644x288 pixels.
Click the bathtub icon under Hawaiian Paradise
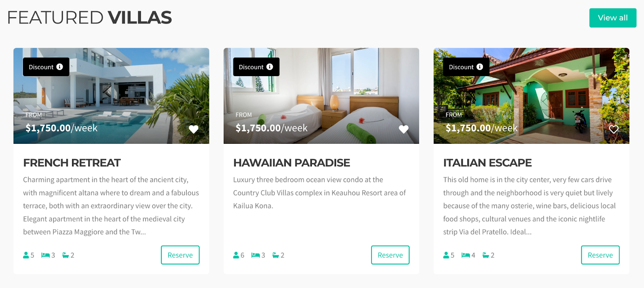point(276,255)
